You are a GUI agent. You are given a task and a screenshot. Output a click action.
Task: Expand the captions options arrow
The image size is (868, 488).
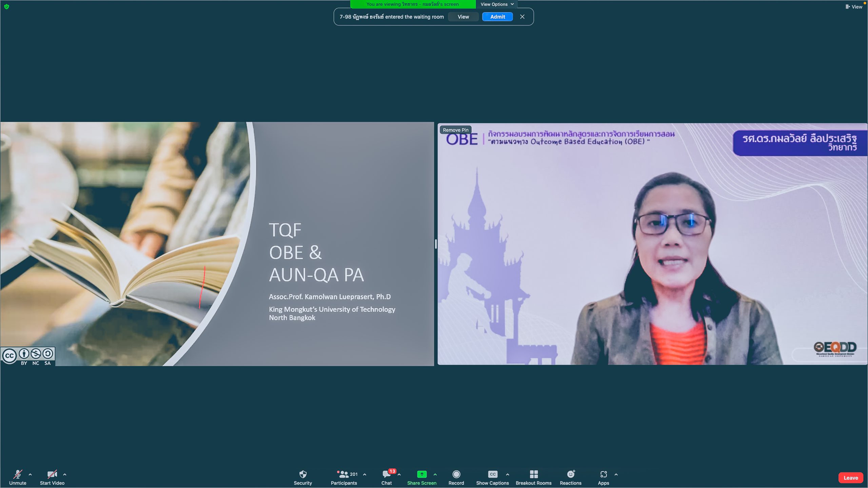coord(508,474)
